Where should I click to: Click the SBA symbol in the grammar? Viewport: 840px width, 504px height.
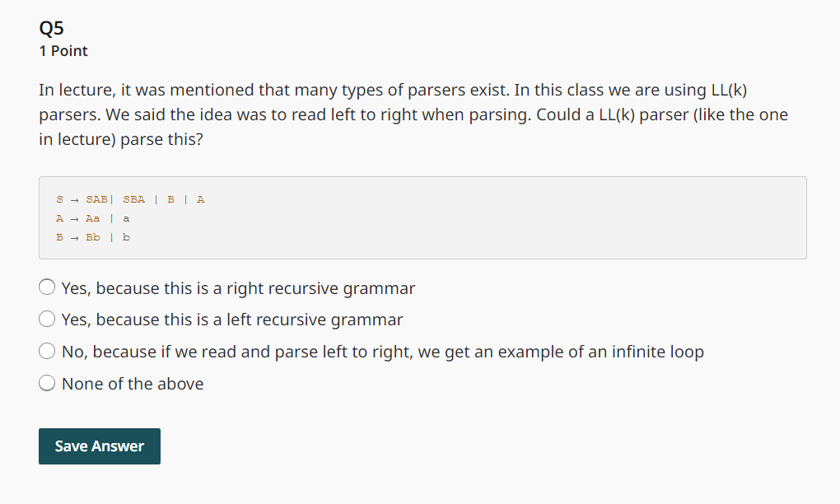pos(133,198)
